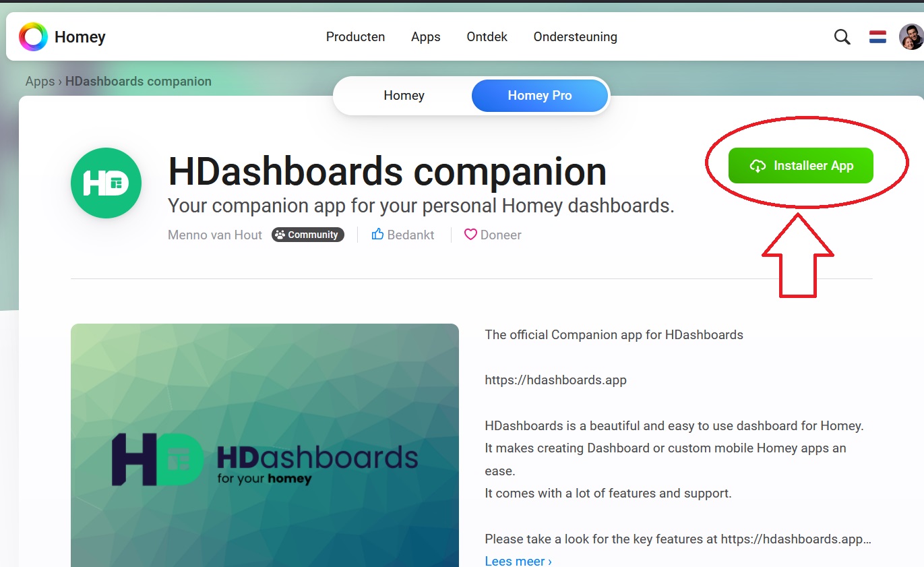
Task: Go to Apps in the breadcrumb
Action: coord(40,82)
